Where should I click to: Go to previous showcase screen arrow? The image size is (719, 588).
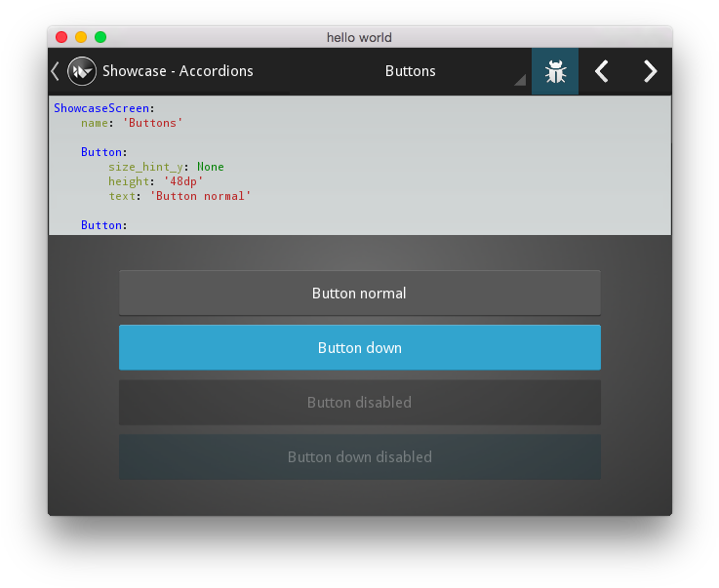point(602,71)
